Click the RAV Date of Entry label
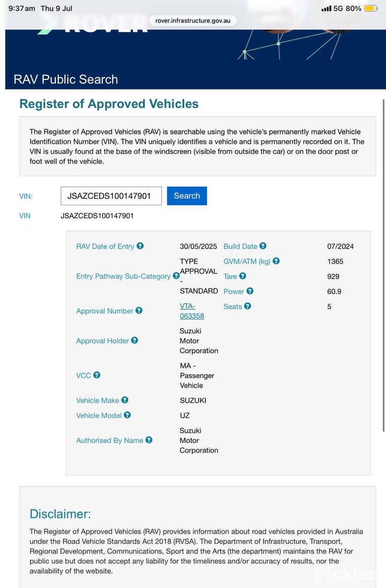This screenshot has height=588, width=386. pos(106,246)
